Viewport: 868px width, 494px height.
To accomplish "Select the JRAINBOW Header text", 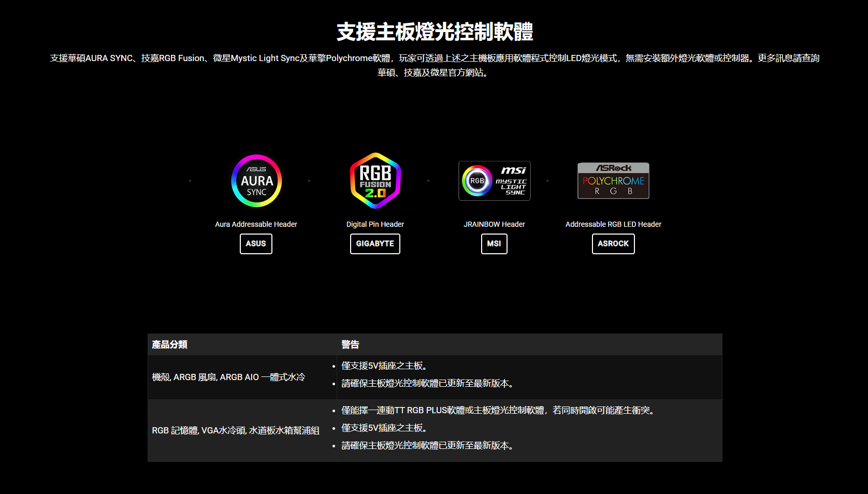I will click(x=494, y=224).
